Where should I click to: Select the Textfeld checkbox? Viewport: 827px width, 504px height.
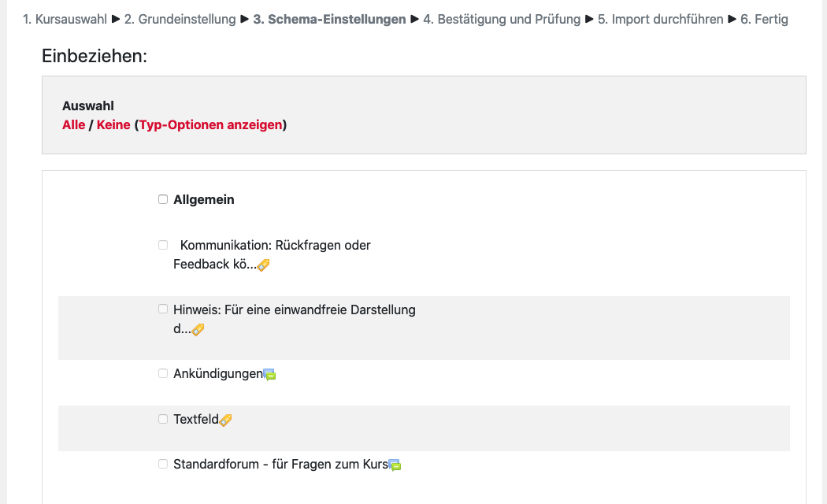(x=163, y=419)
